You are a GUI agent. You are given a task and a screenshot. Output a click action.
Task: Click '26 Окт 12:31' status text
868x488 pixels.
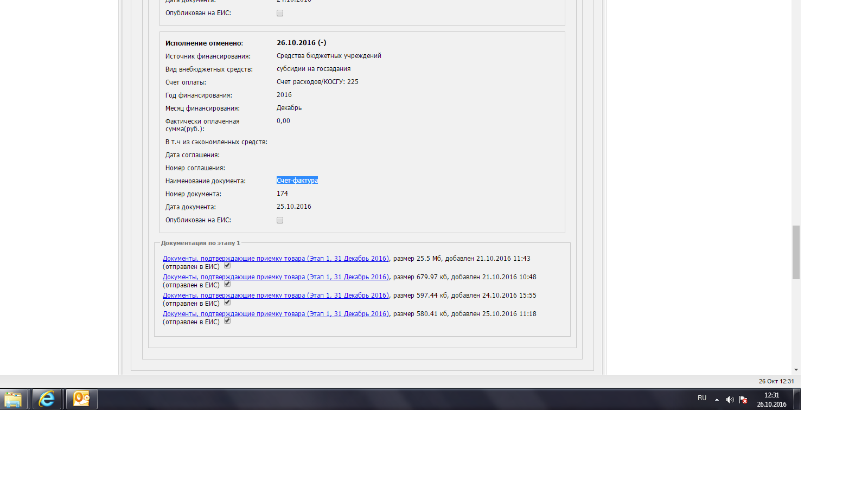(776, 381)
